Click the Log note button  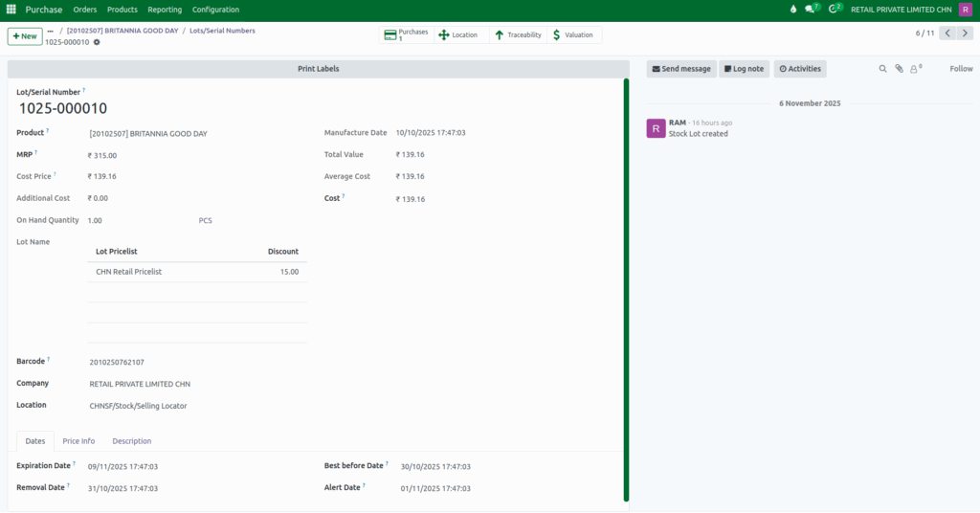point(744,69)
